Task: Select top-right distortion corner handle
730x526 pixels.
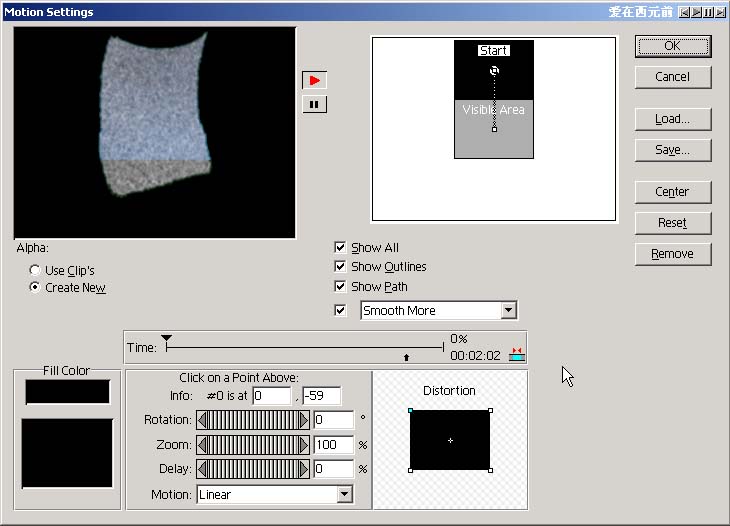Action: coord(490,411)
